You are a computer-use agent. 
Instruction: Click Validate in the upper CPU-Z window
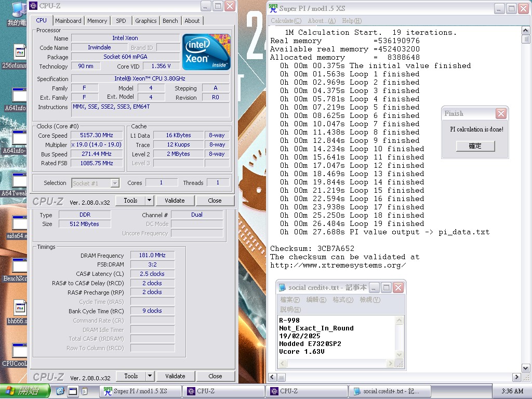[x=175, y=201]
